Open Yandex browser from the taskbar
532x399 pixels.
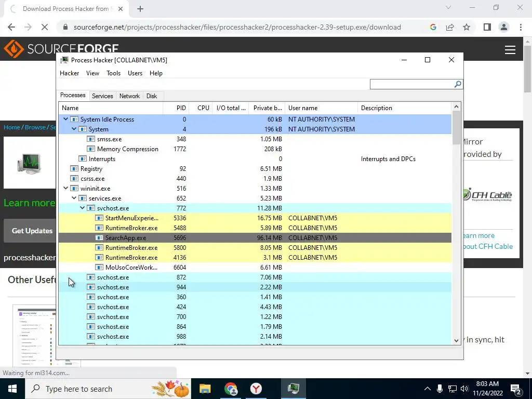[256, 389]
